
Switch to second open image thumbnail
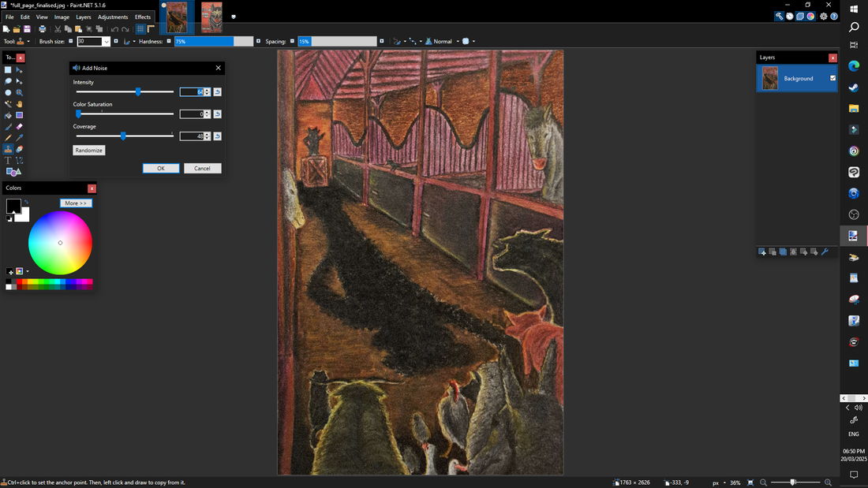211,17
